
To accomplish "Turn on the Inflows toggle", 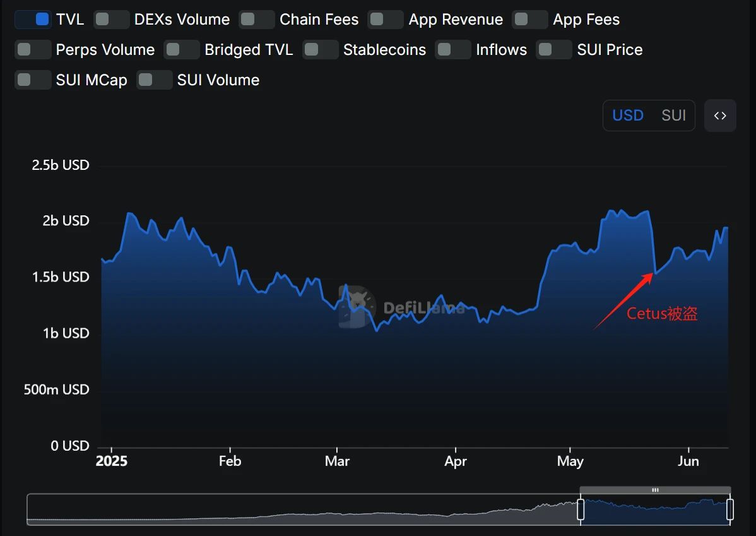I will coord(453,50).
